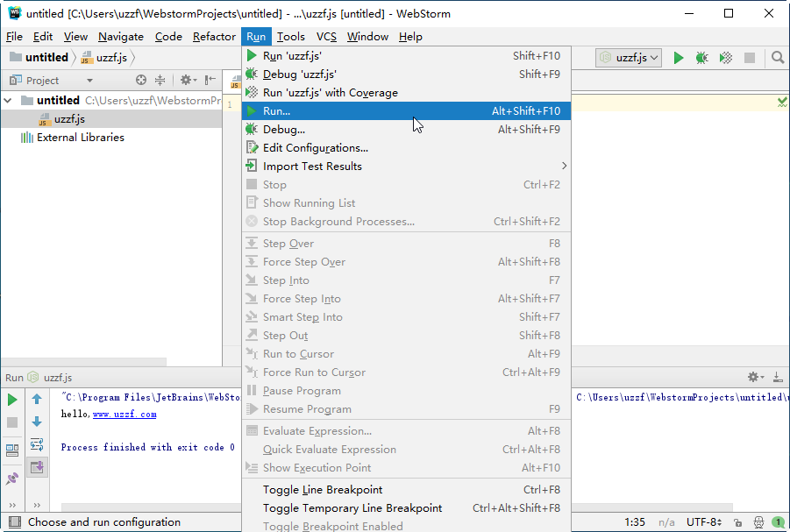Viewport: 790px width, 532px height.
Task: Select External Libraries in the project tree
Action: pos(80,138)
